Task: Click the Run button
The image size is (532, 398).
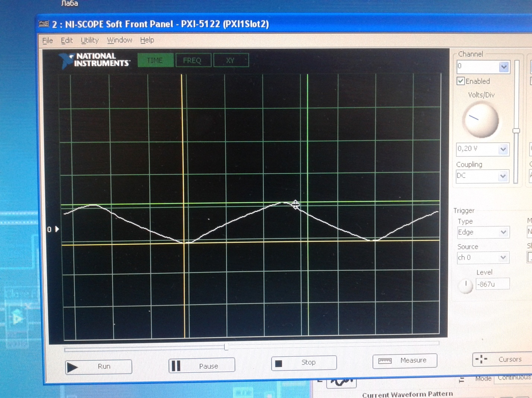Action: click(x=98, y=367)
